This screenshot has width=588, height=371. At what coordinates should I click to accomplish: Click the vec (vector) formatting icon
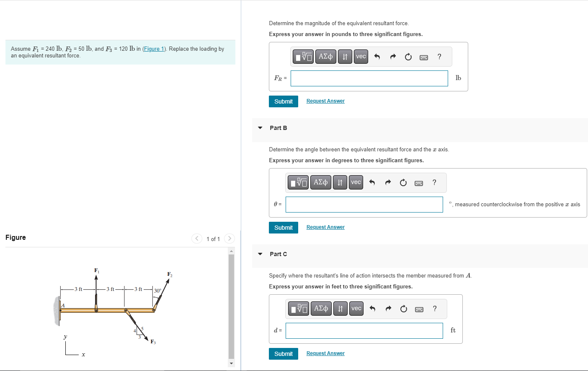coord(361,57)
